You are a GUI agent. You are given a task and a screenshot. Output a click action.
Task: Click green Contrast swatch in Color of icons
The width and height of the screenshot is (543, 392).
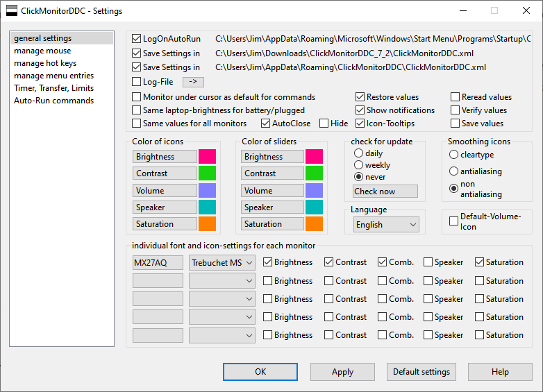(207, 173)
